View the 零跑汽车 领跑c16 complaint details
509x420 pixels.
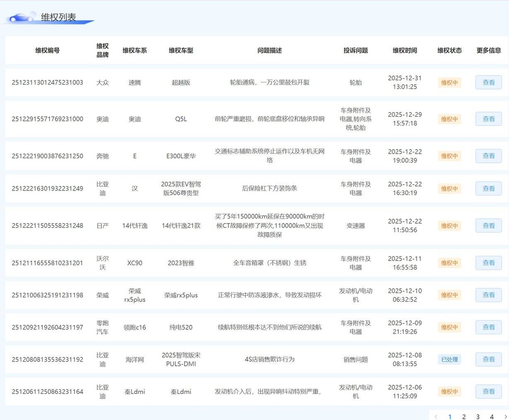(x=488, y=327)
